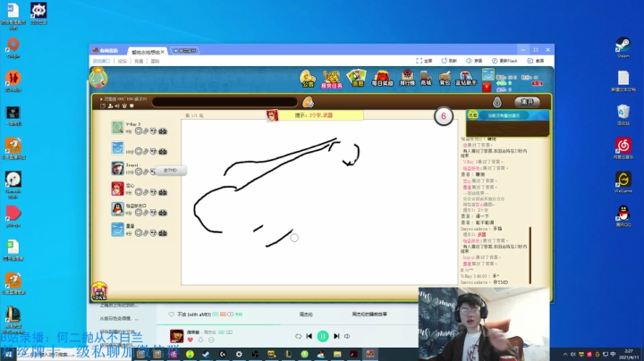The width and height of the screenshot is (644, 361).
Task: Open the 每日奖励 daily reward icon
Action: (383, 78)
